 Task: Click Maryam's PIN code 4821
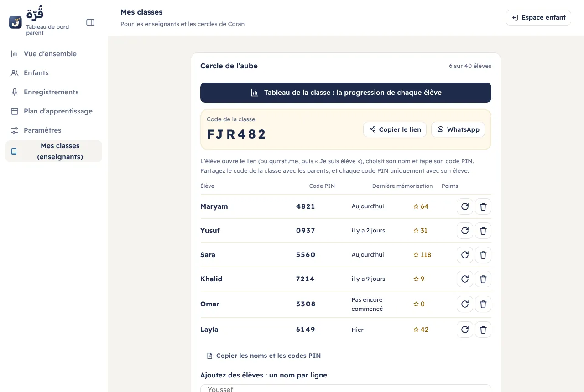[306, 206]
